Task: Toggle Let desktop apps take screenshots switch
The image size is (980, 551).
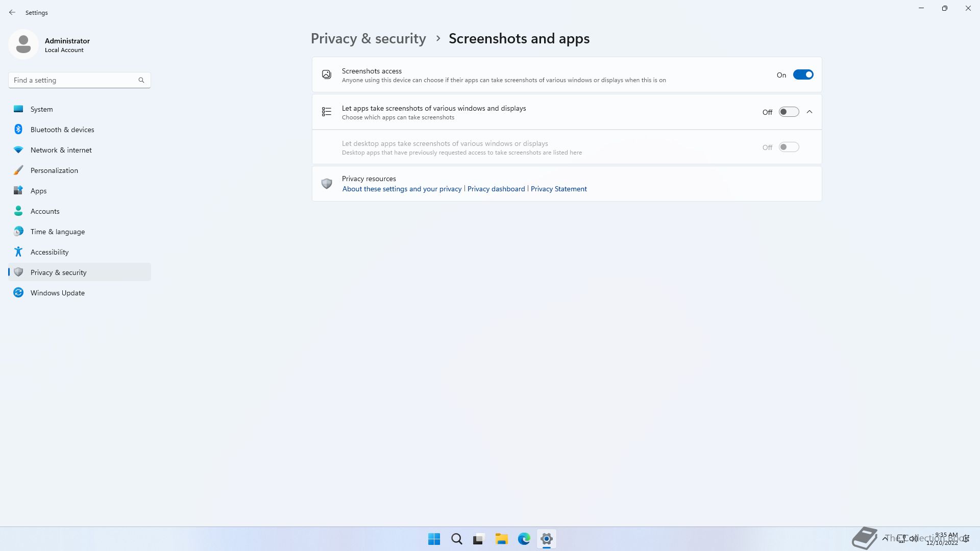Action: click(789, 147)
